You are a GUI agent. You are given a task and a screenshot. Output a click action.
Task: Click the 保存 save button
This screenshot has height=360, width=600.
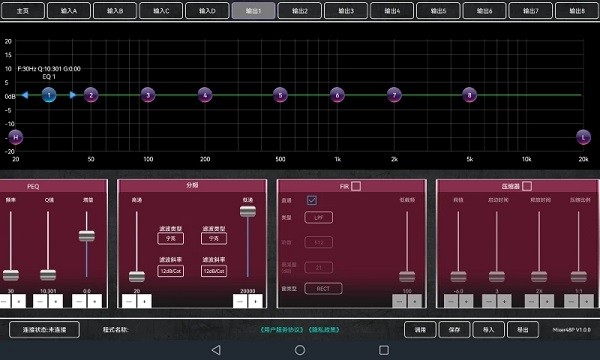pos(454,329)
